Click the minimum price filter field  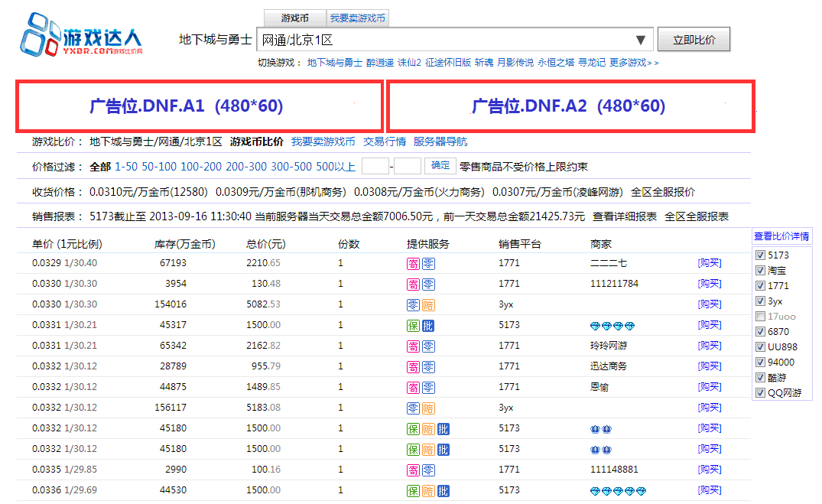(375, 166)
